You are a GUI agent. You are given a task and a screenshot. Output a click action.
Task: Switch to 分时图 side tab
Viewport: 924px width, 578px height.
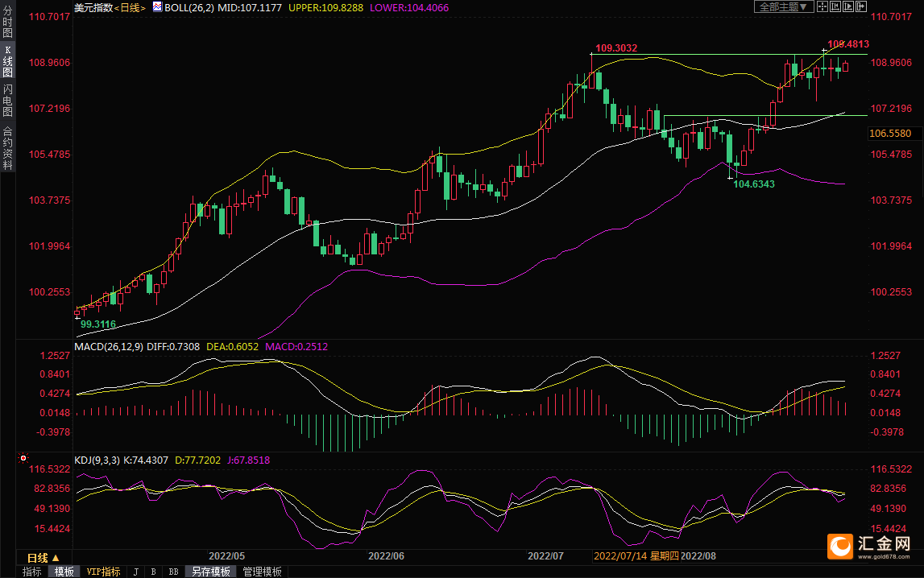click(8, 22)
